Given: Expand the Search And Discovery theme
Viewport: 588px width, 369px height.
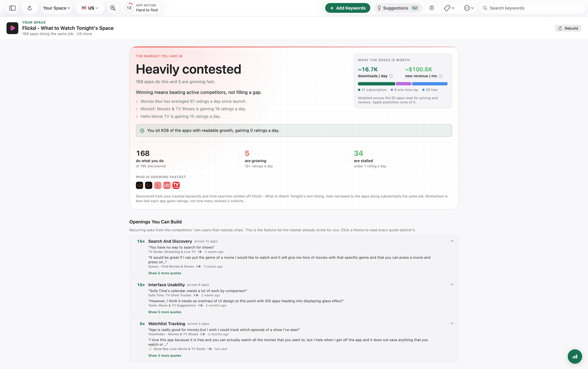Looking at the screenshot, I should (452, 241).
